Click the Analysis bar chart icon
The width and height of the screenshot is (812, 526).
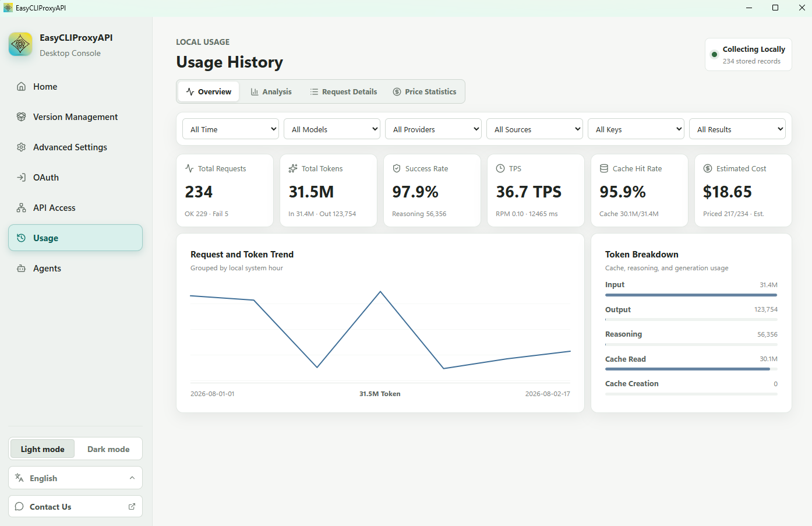point(255,91)
